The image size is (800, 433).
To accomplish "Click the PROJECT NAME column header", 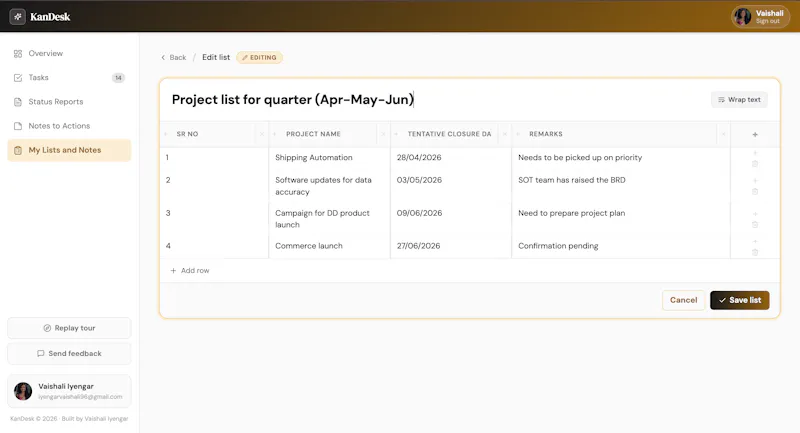I will click(x=313, y=134).
